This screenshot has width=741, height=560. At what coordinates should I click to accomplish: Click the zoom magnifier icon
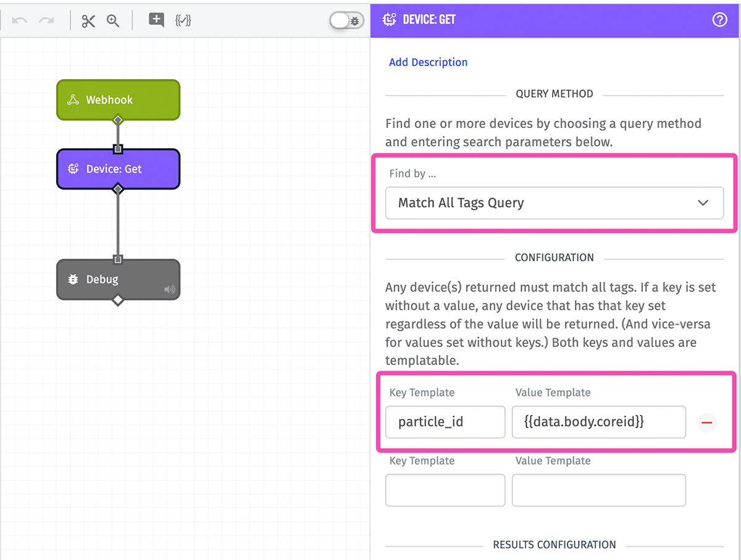pos(113,20)
